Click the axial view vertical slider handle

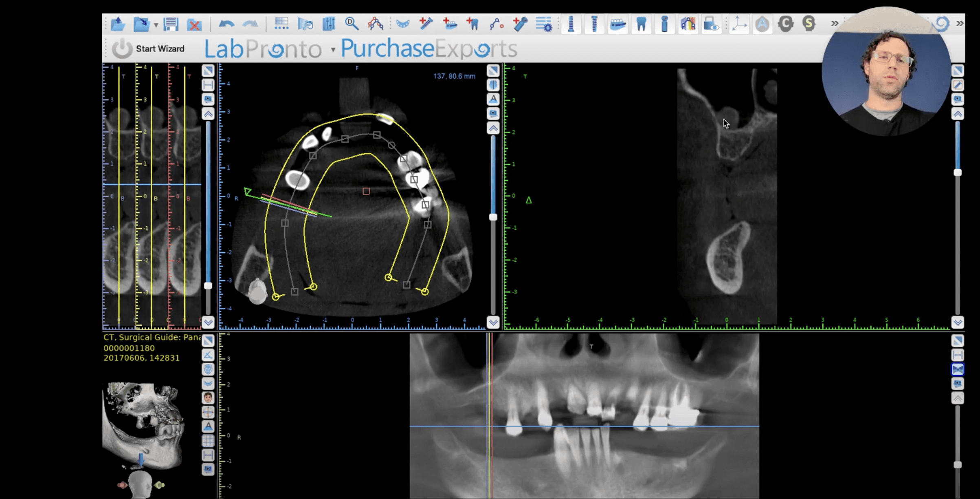493,217
